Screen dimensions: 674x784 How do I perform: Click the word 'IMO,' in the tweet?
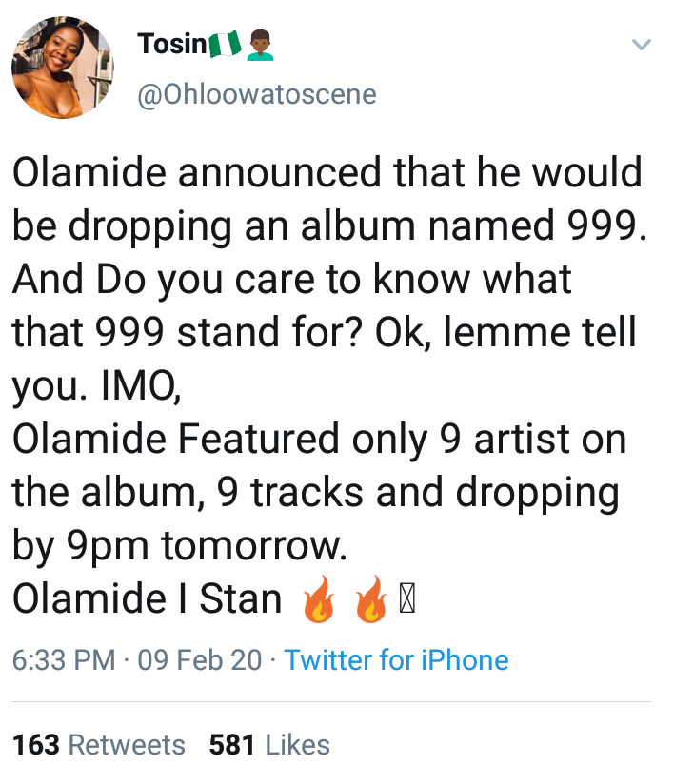pyautogui.click(x=141, y=386)
